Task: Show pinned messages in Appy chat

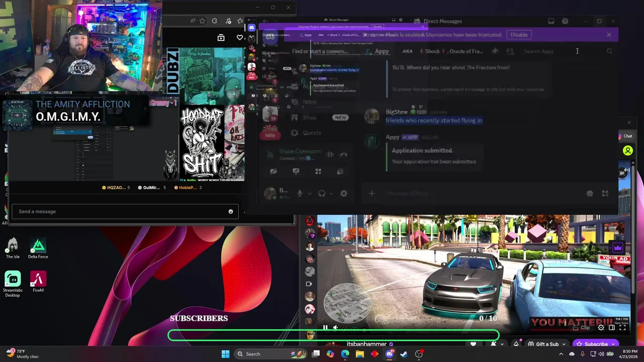Action: (495, 51)
